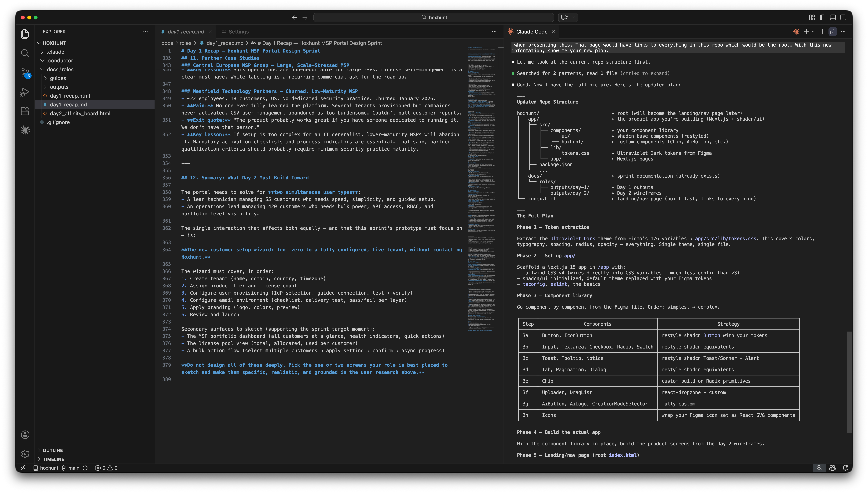Viewport: 868px width, 493px height.
Task: Toggle the secondary side bar visibility
Action: click(843, 17)
